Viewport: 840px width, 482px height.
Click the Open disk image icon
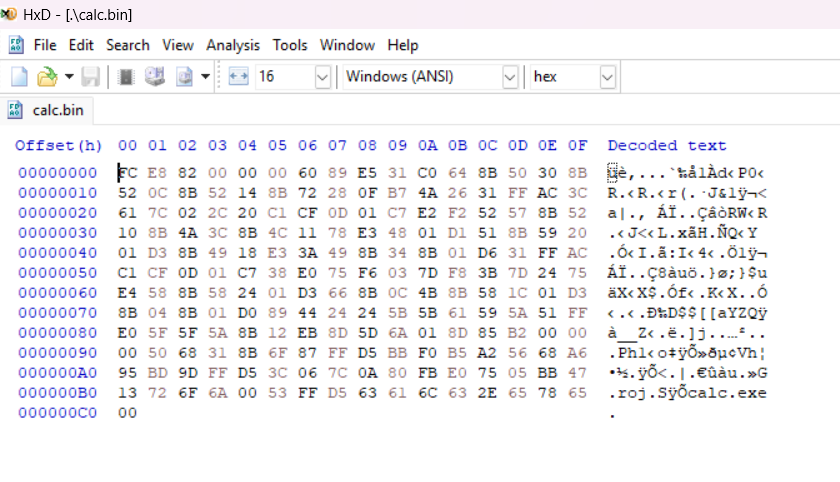pyautogui.click(x=184, y=77)
